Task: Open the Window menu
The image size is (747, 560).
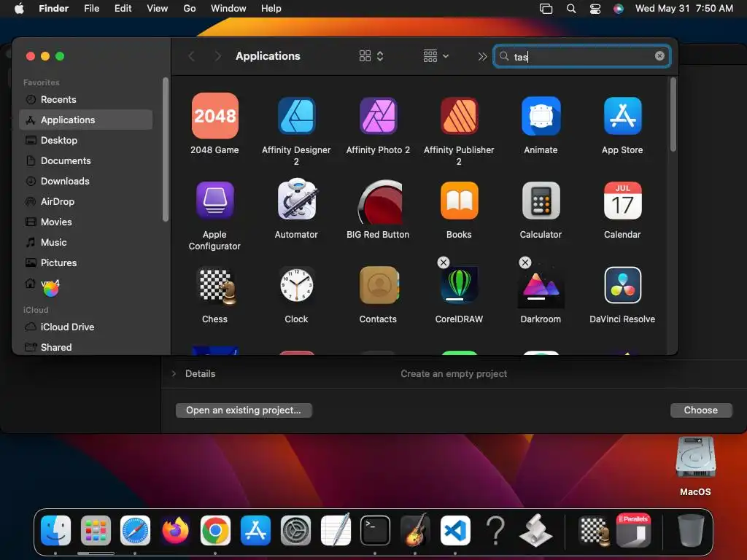Action: tap(228, 9)
